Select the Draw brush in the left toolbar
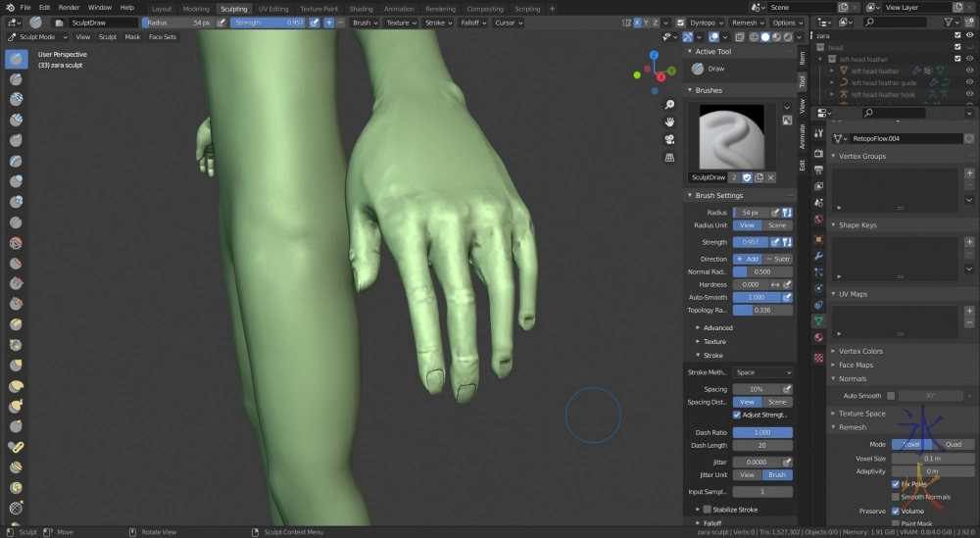 (16, 59)
